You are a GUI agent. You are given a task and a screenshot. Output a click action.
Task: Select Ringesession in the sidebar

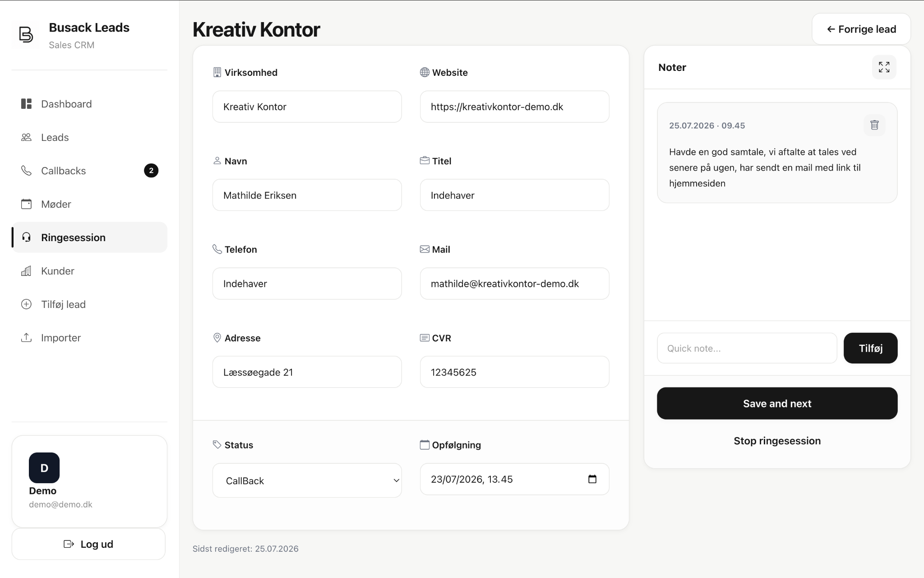[89, 238]
